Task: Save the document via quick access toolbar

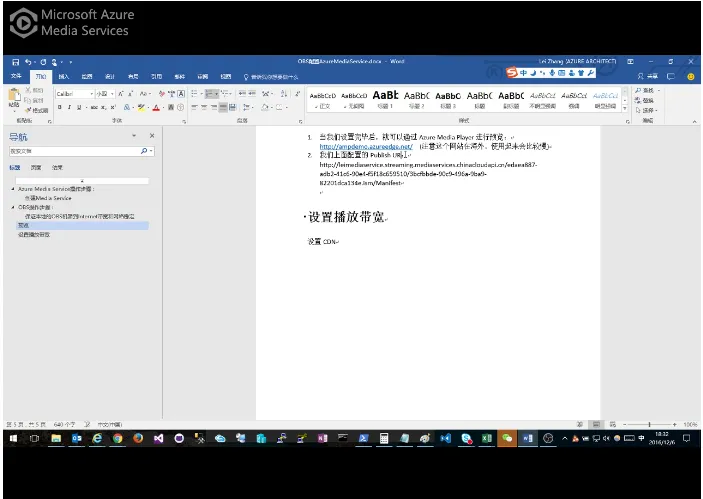Action: pyautogui.click(x=16, y=62)
